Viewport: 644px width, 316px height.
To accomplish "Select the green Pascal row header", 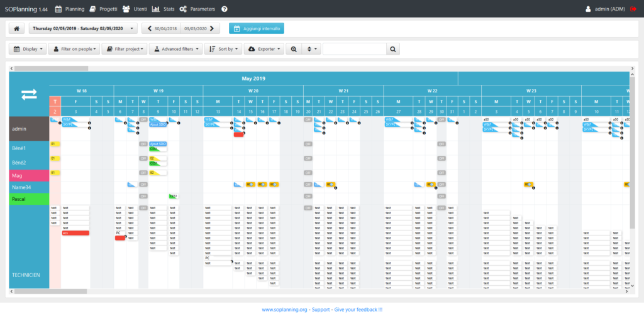I will click(x=29, y=199).
